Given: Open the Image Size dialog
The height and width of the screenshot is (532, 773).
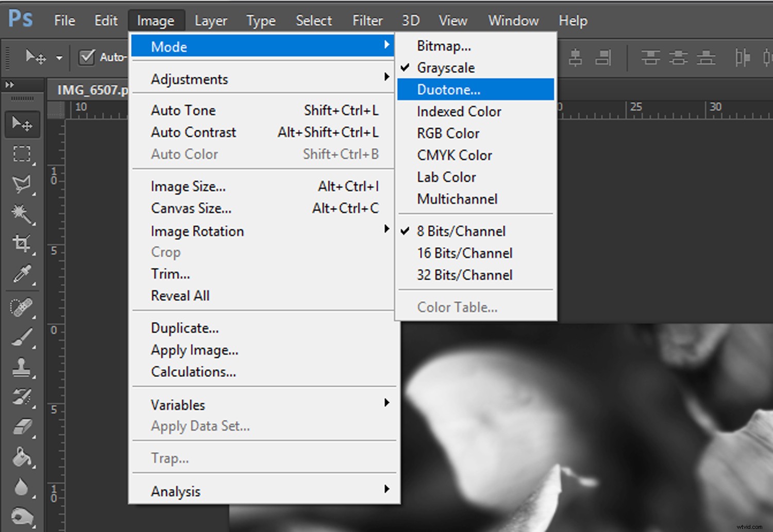Looking at the screenshot, I should pyautogui.click(x=188, y=186).
